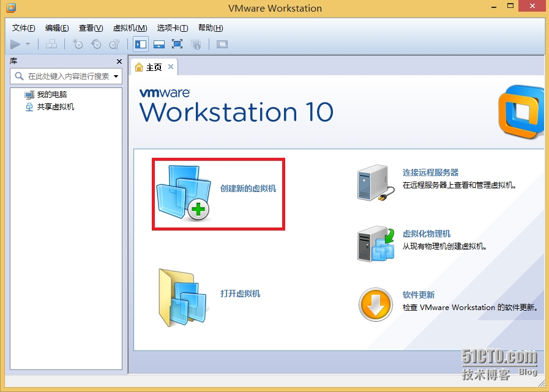Click the VMware Workstation title bar icon
Viewport: 549px width, 392px height.
[x=11, y=7]
